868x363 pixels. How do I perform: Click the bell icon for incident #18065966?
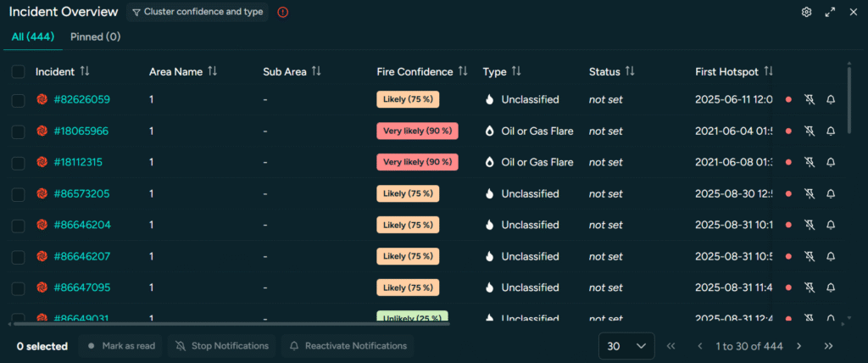831,131
